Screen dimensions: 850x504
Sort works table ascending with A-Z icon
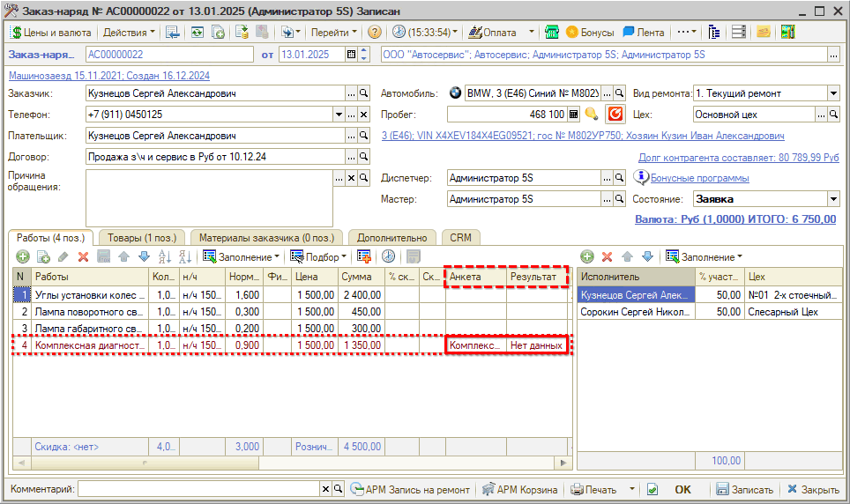click(164, 256)
